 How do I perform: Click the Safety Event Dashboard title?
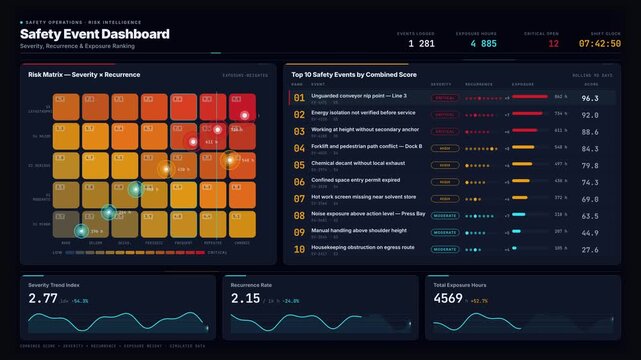(95, 34)
